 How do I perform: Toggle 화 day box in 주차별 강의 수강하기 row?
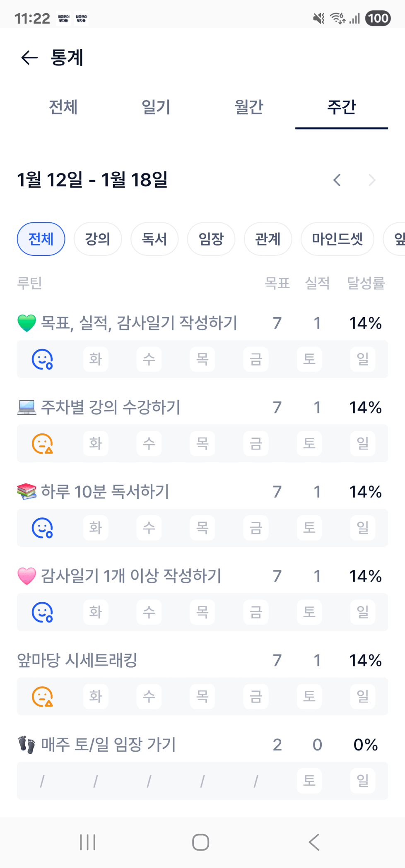pos(96,444)
